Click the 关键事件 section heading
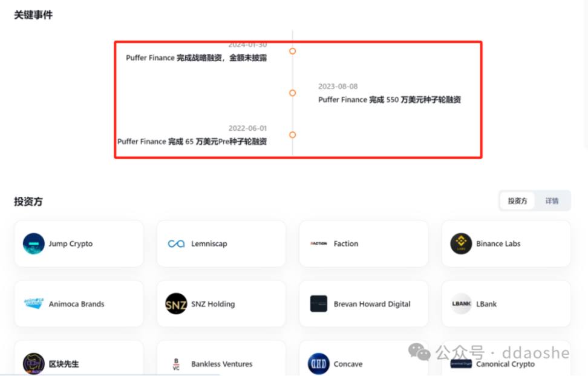This screenshot has width=588, height=376. coord(33,15)
